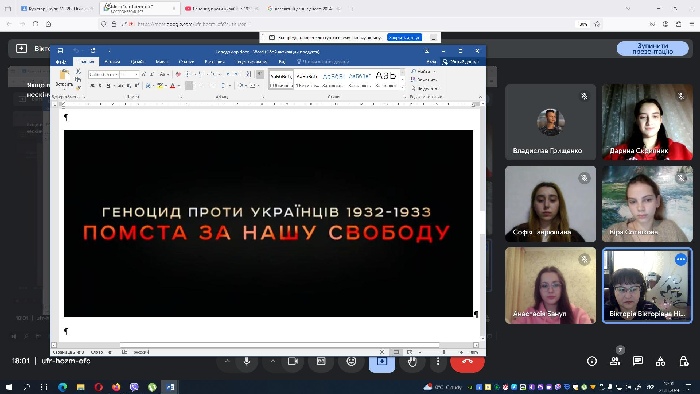Screen dimensions: 700x394
Task: Click the captions button in Meet bar
Action: point(321,361)
